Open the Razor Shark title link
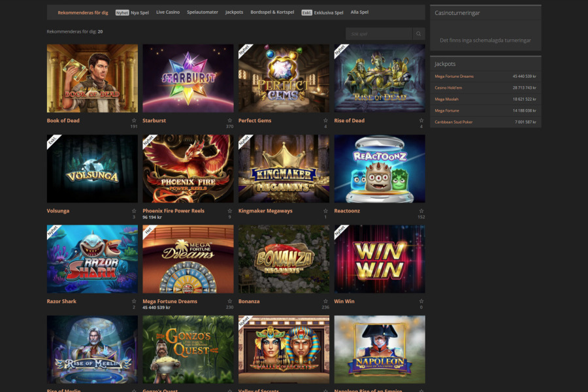 pyautogui.click(x=61, y=301)
